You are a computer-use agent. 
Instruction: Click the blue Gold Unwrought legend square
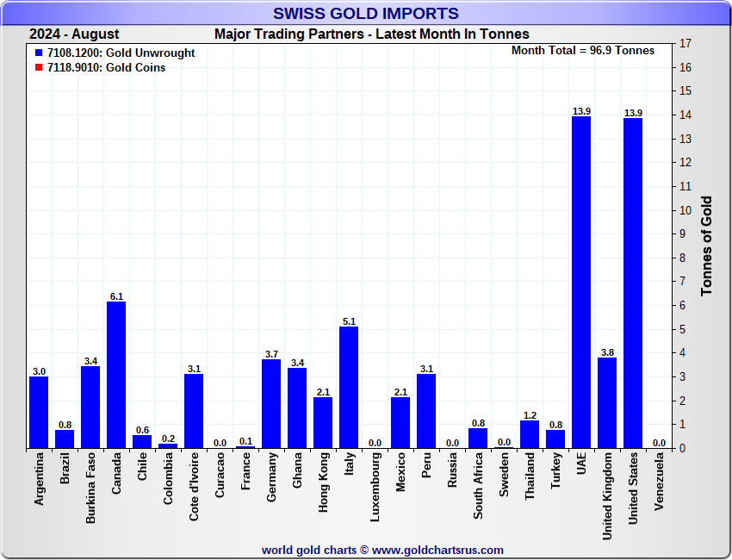click(39, 53)
